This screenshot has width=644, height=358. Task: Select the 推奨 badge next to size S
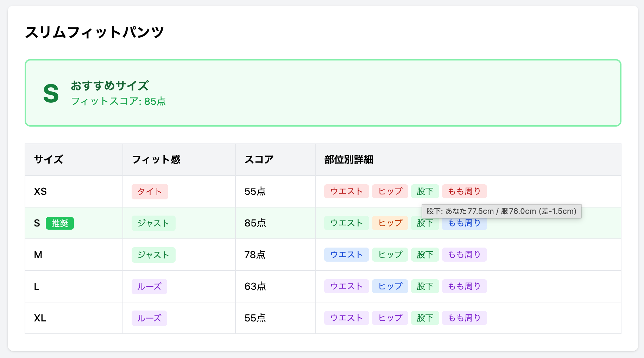[60, 223]
